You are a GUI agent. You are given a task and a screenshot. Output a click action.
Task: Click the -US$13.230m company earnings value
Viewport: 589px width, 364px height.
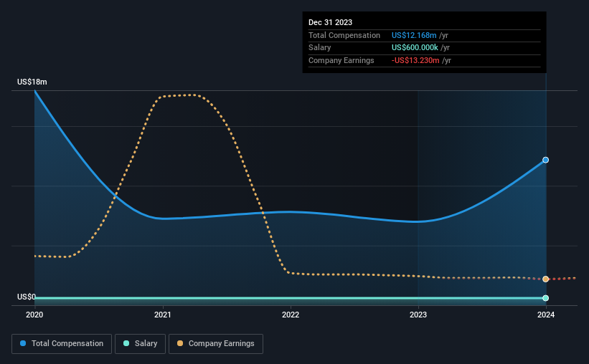[415, 60]
